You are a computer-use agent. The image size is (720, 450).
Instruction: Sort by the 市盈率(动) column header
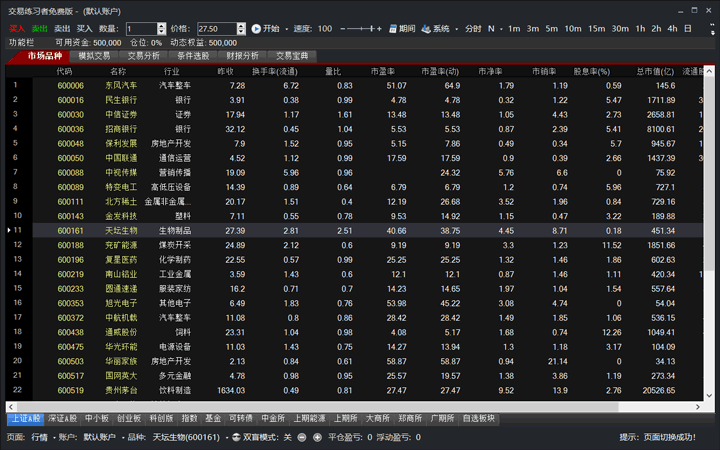pos(440,72)
